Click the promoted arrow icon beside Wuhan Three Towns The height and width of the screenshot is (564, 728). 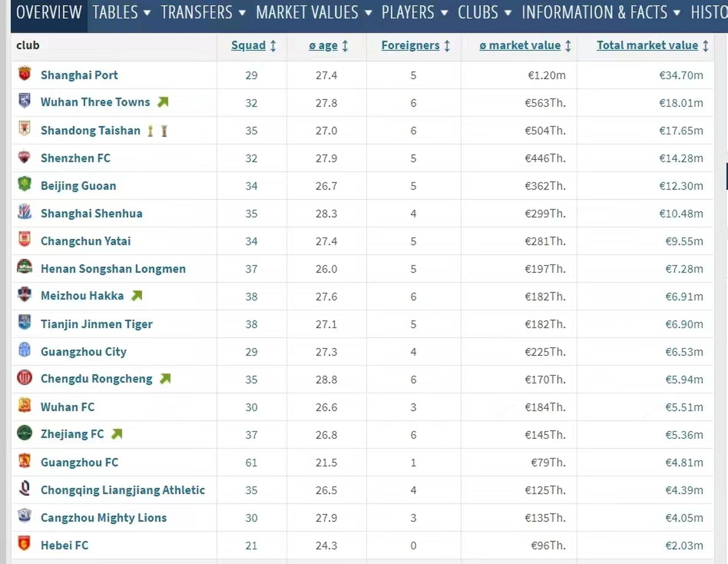click(x=163, y=102)
